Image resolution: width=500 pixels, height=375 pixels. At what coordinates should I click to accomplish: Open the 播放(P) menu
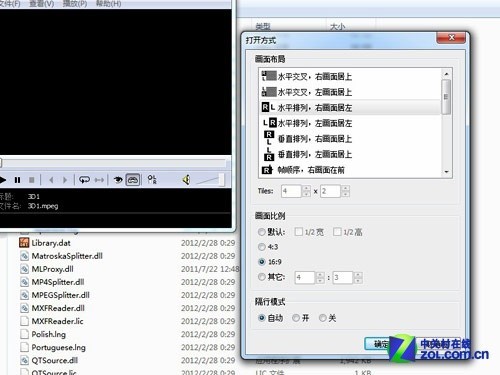pyautogui.click(x=75, y=4)
